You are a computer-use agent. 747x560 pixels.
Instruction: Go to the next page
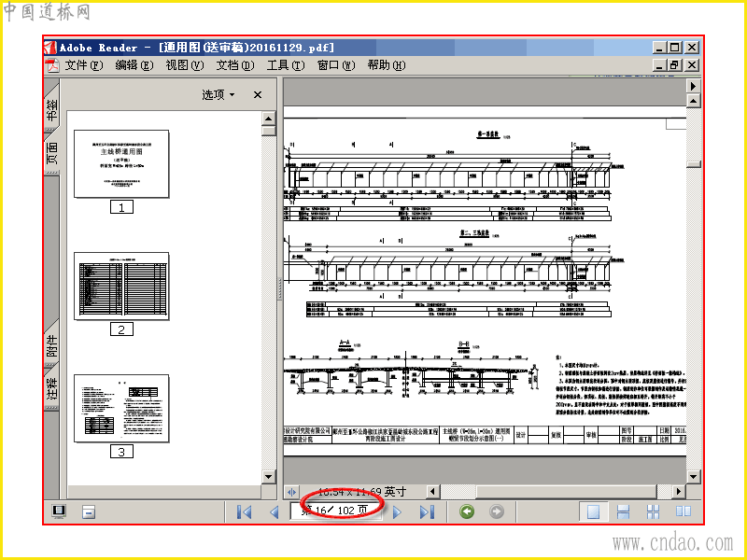[397, 511]
